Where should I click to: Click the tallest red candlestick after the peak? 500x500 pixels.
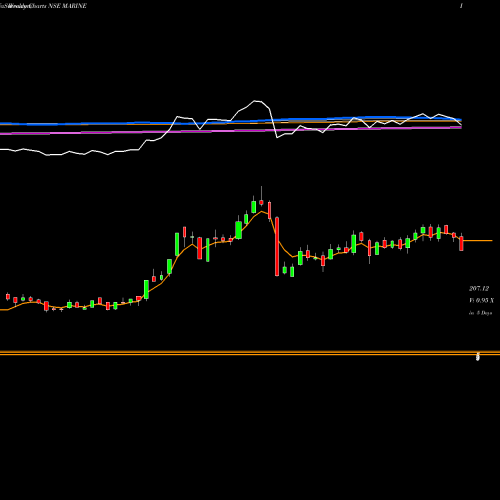[x=277, y=246]
